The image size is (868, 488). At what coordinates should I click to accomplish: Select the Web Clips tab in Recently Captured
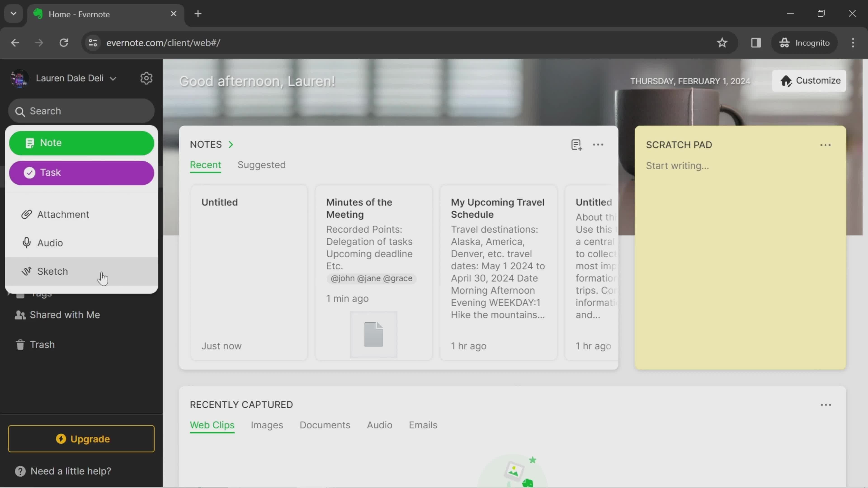point(212,425)
